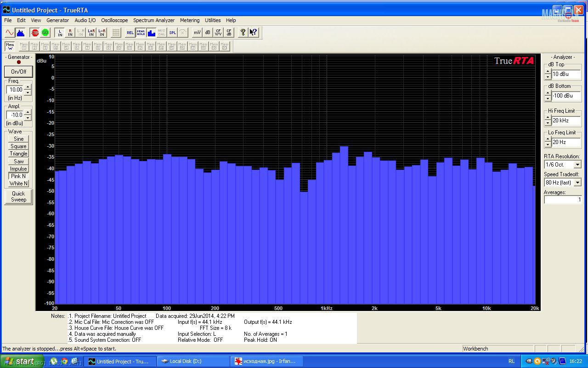
Task: Select the dB units toolbar button
Action: pos(208,33)
